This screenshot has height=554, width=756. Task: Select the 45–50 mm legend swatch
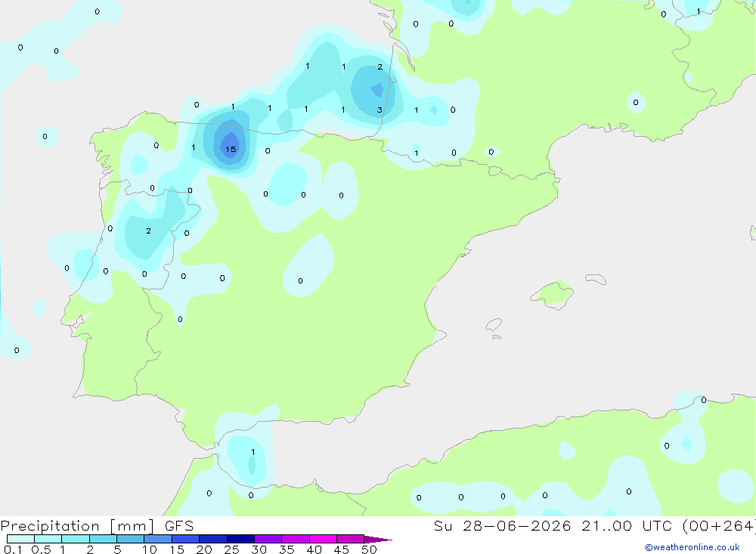pos(351,539)
